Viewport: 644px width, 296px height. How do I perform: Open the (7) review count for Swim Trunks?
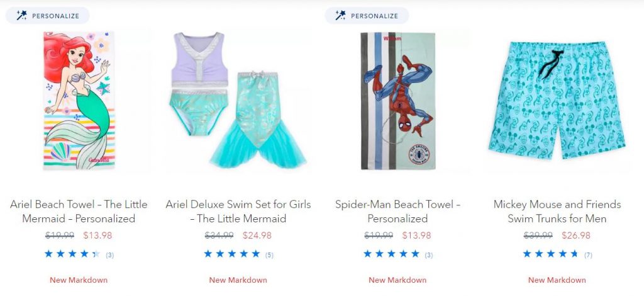pos(588,255)
